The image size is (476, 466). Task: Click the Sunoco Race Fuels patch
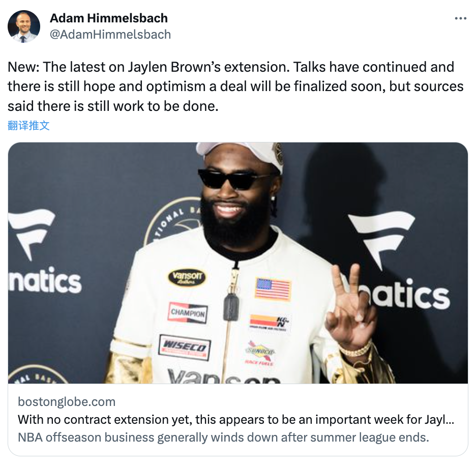259,353
